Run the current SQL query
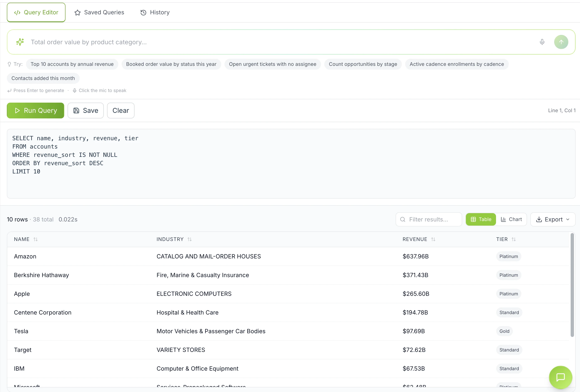Image resolution: width=580 pixels, height=392 pixels. click(35, 111)
